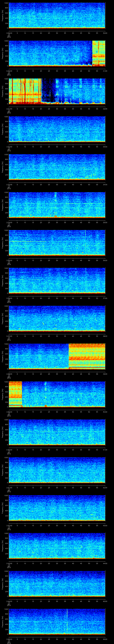
Task: Click the 34:00 end label of the 2:33:00 axis
Action: (x=105, y=184)
